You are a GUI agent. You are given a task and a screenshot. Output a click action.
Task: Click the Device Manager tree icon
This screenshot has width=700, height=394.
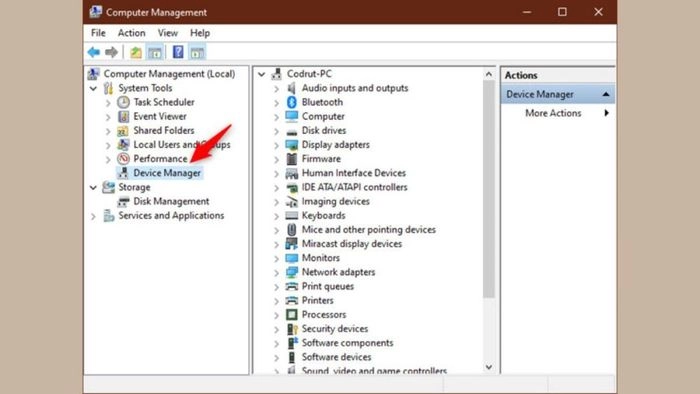[x=123, y=173]
